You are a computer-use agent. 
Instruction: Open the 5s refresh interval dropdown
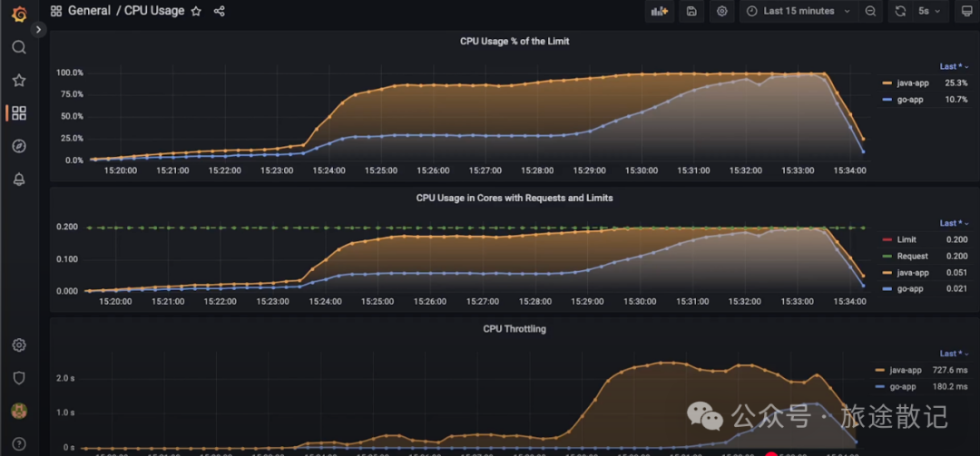pos(930,11)
